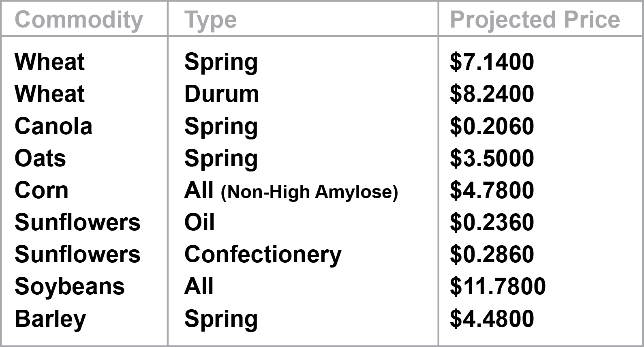Select the Durum type cell

(x=222, y=94)
